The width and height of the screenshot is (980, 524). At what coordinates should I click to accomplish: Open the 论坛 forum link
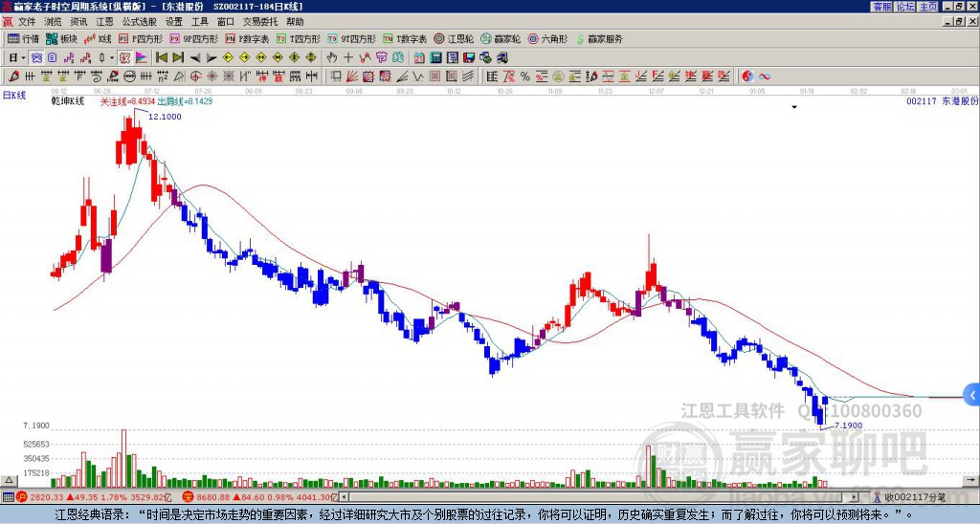pos(905,7)
